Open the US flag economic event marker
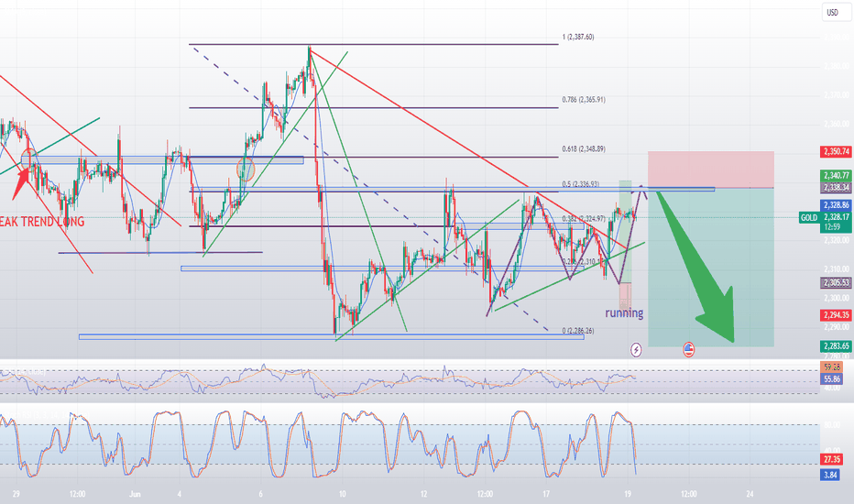The height and width of the screenshot is (504, 854). pos(688,350)
